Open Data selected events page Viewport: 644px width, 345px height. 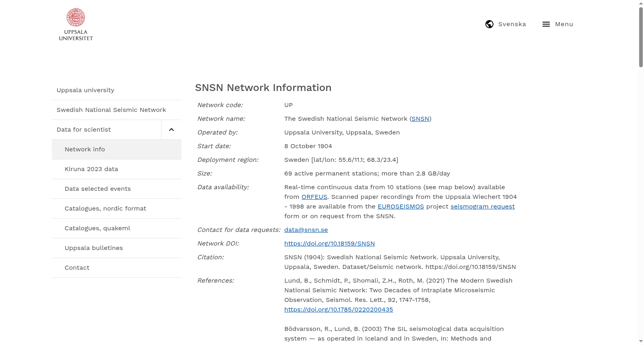point(117,189)
